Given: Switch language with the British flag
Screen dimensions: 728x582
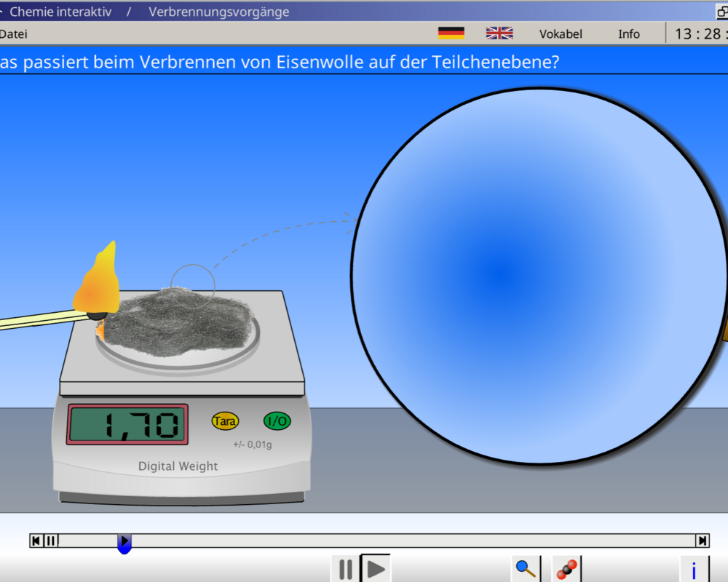Looking at the screenshot, I should coord(499,33).
